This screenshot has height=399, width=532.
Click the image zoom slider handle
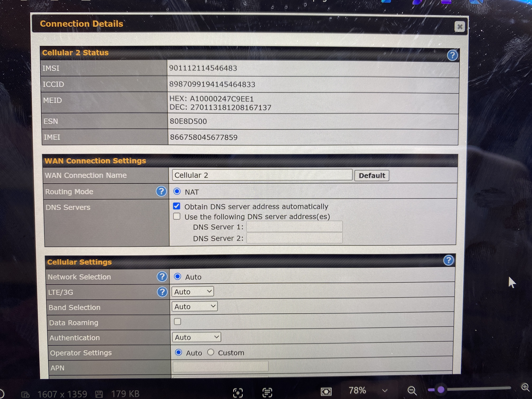click(441, 390)
